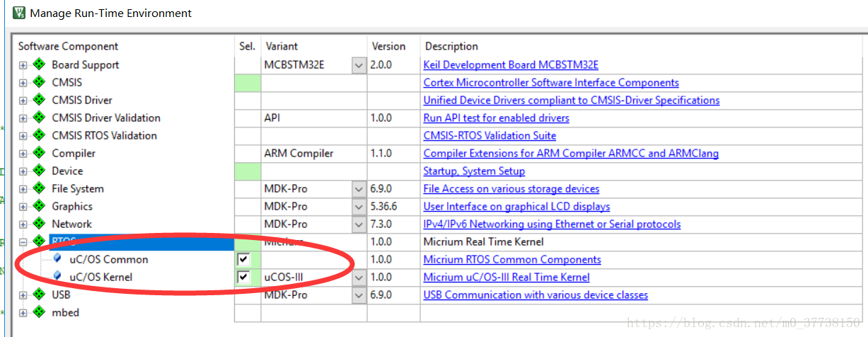The width and height of the screenshot is (868, 337).
Task: Click the Graphics component icon
Action: tap(39, 206)
